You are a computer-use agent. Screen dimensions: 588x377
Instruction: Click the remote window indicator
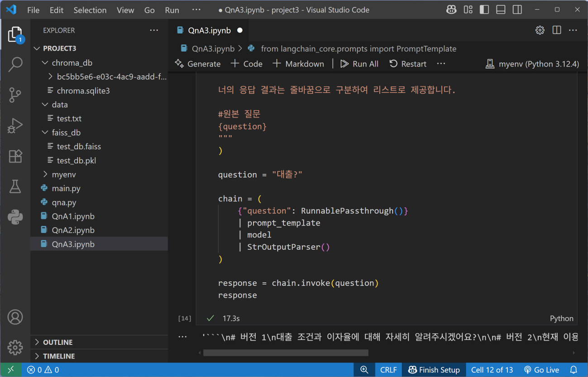point(11,370)
